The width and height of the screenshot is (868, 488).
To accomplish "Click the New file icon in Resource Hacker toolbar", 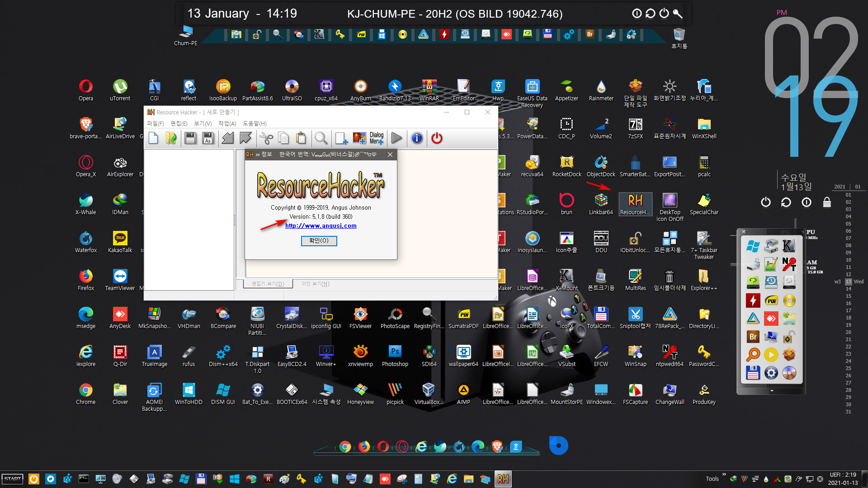I will coord(153,138).
